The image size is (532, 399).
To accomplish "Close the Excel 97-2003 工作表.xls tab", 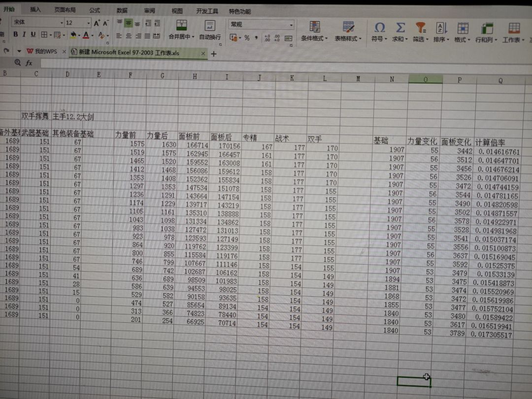I will pos(203,53).
